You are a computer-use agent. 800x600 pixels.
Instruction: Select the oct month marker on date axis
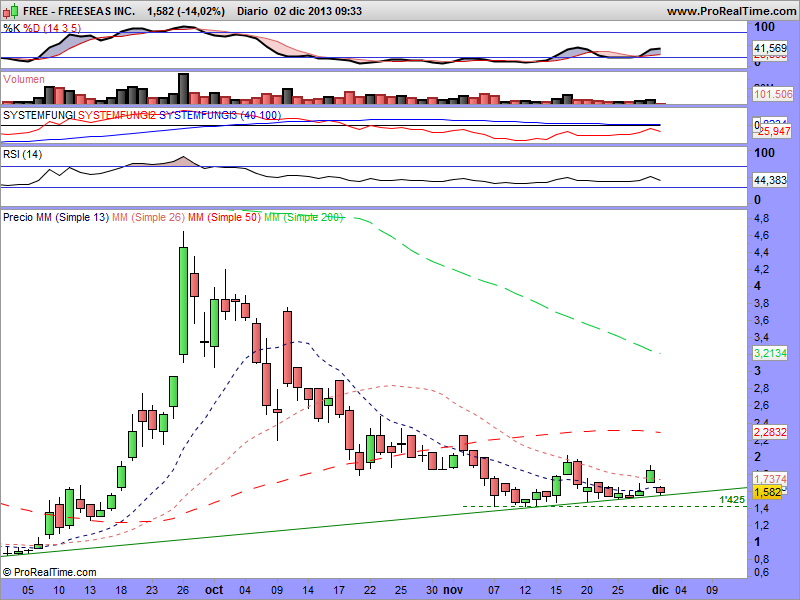click(x=214, y=590)
